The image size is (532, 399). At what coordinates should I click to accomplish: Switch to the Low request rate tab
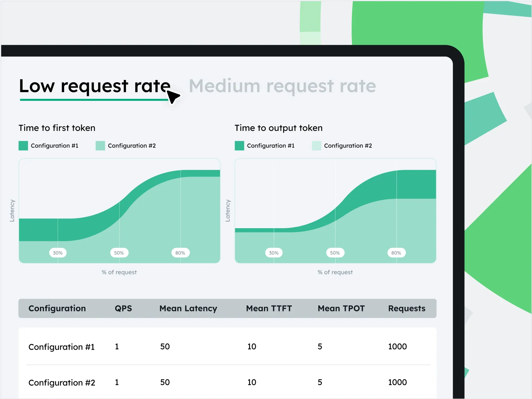point(95,86)
